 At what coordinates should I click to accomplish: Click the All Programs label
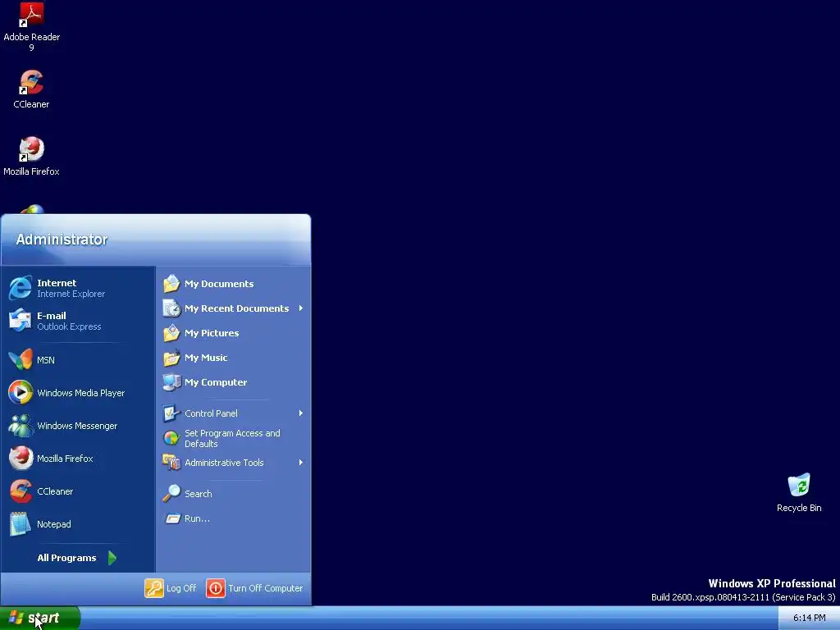pyautogui.click(x=66, y=558)
